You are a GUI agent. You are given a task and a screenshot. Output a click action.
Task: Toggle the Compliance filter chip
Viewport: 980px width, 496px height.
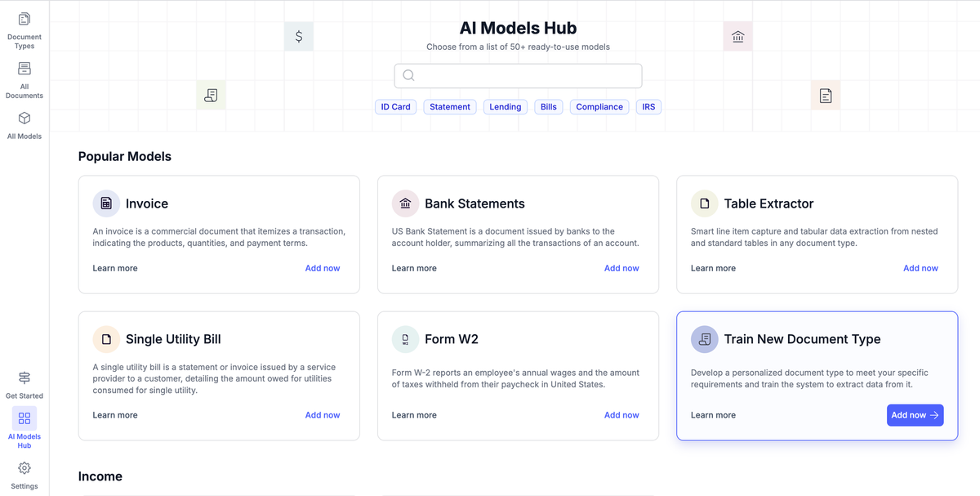pos(599,106)
